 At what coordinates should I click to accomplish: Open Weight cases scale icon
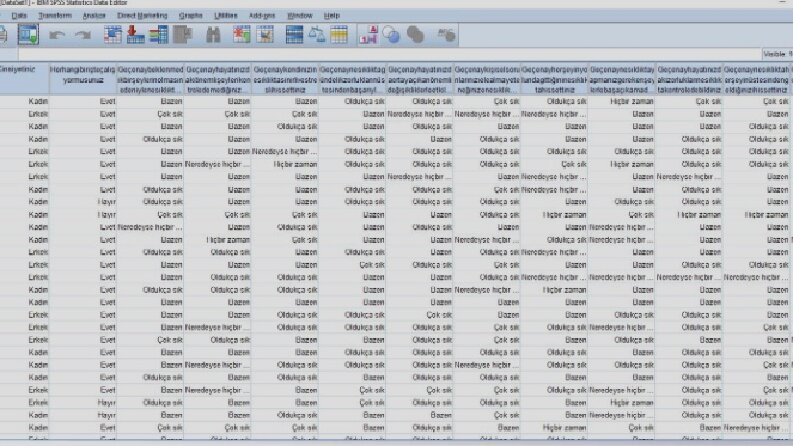(317, 34)
